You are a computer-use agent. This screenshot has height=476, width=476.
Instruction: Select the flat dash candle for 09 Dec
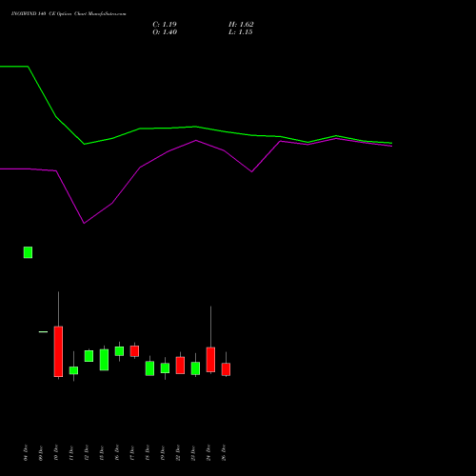pyautogui.click(x=43, y=332)
